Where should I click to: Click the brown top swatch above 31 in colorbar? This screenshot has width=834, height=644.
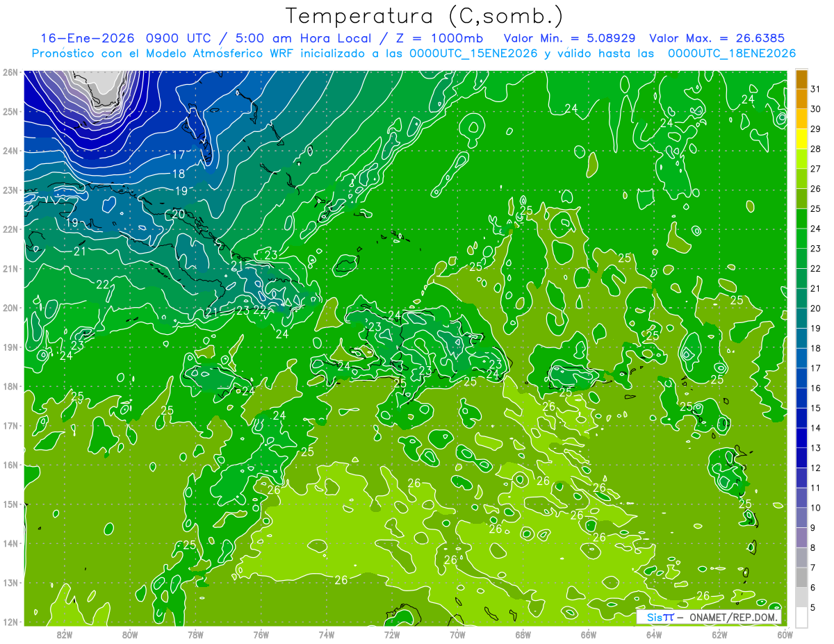(801, 79)
